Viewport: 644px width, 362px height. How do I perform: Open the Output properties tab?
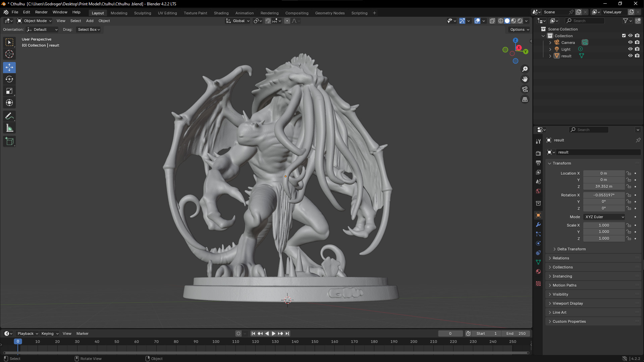click(538, 163)
